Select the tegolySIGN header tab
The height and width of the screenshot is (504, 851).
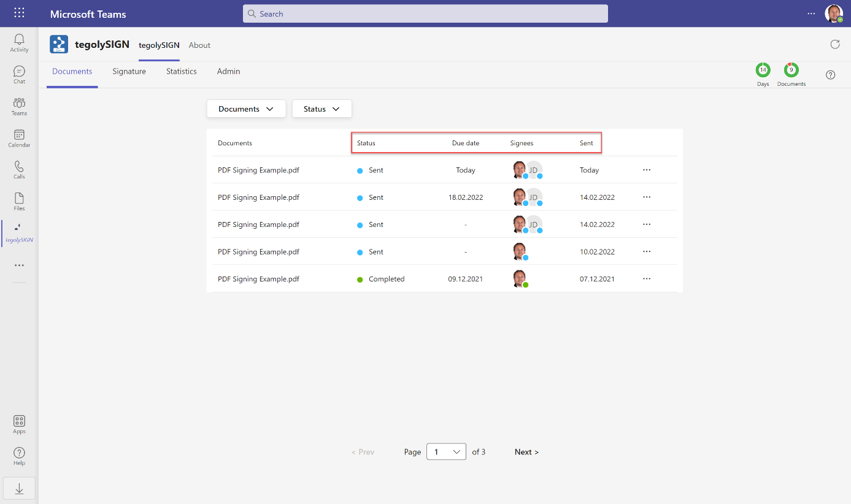click(159, 45)
